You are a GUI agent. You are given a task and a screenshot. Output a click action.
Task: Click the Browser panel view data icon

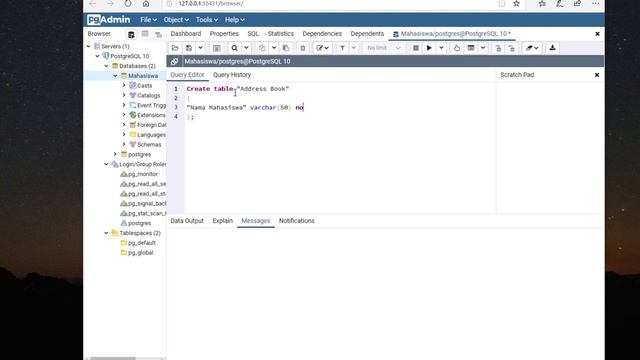pos(145,34)
